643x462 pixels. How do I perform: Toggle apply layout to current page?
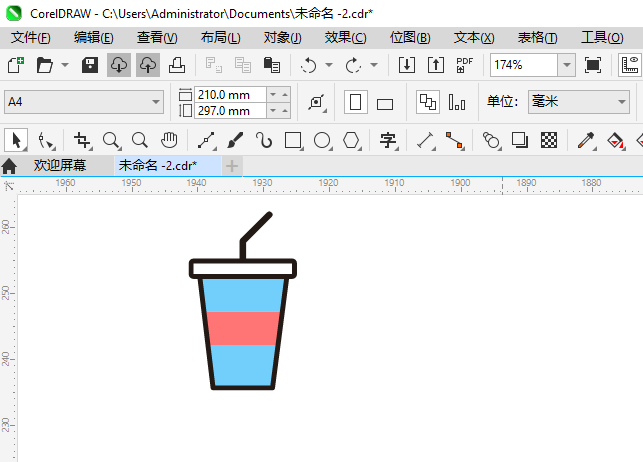[x=456, y=102]
